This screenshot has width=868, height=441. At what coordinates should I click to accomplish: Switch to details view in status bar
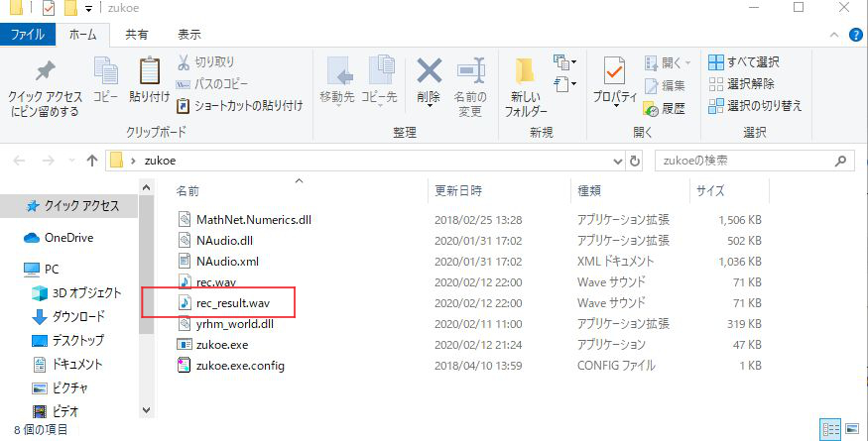(x=830, y=429)
